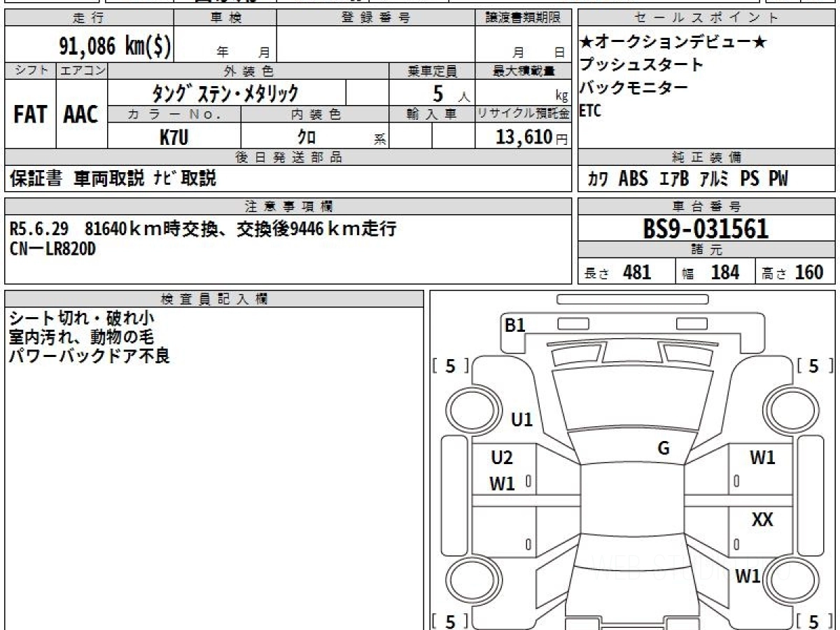Select the recycle fee 13,610円
Image resolution: width=840 pixels, height=630 pixels.
pyautogui.click(x=532, y=137)
